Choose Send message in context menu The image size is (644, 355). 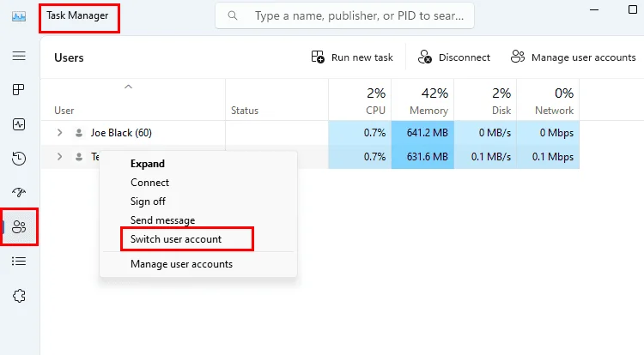tap(162, 220)
